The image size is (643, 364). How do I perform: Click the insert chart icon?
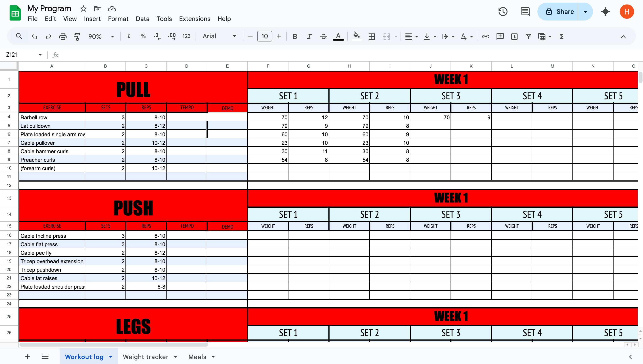514,37
